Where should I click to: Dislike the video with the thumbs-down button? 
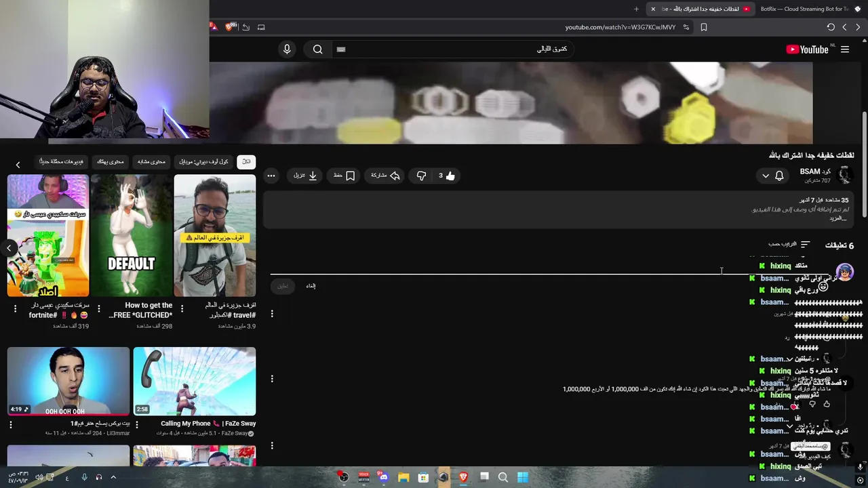tap(421, 176)
